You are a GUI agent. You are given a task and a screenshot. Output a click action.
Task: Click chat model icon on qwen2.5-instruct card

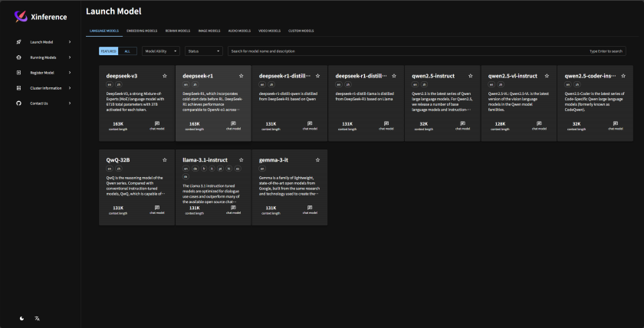pyautogui.click(x=462, y=123)
